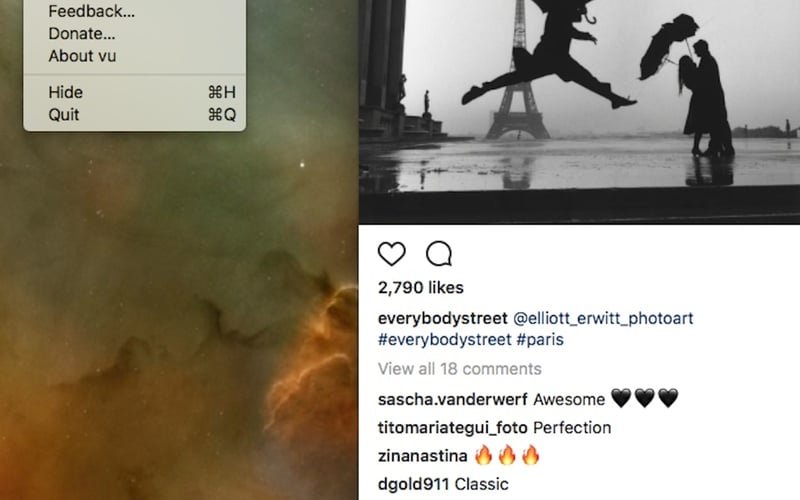
Task: Click the Eiffel Tower black-and-white photo
Action: pyautogui.click(x=579, y=112)
